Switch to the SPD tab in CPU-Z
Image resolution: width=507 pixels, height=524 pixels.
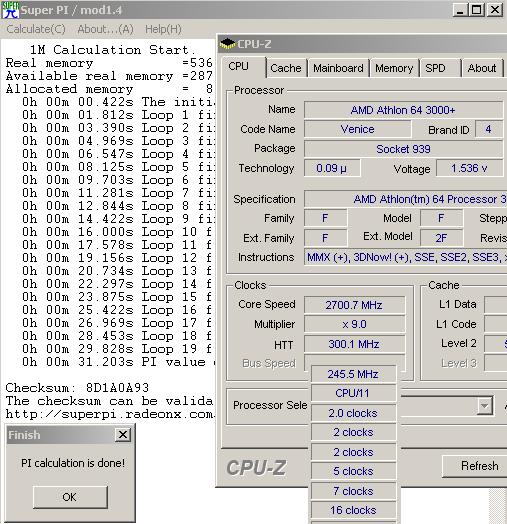(x=440, y=68)
